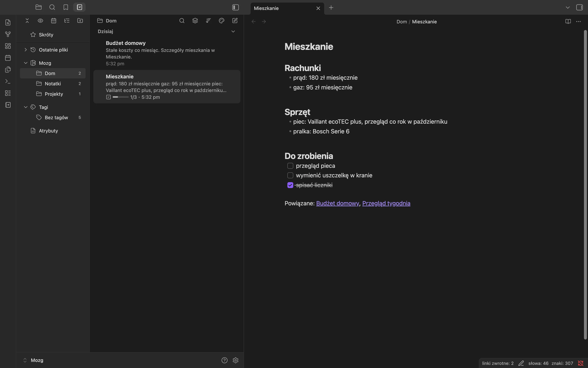Select the Notebook Navigator tab icon in top bar
This screenshot has height=368, width=588.
[79, 7]
